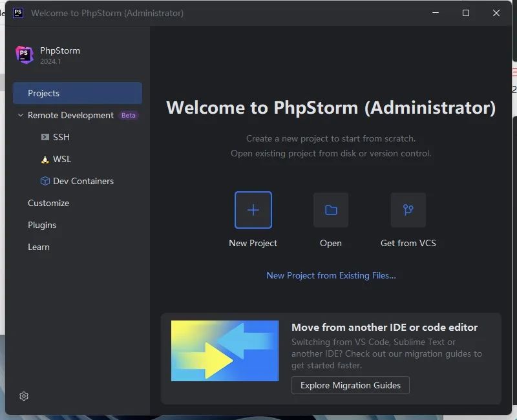Click the Dev Containers cube icon
The image size is (517, 420).
tap(45, 181)
